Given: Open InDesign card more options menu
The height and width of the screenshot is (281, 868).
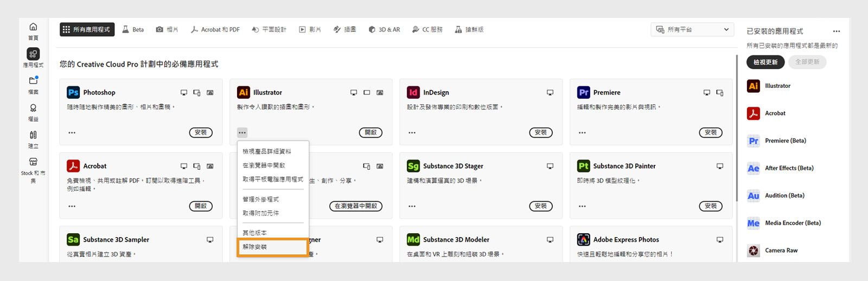Looking at the screenshot, I should (412, 132).
